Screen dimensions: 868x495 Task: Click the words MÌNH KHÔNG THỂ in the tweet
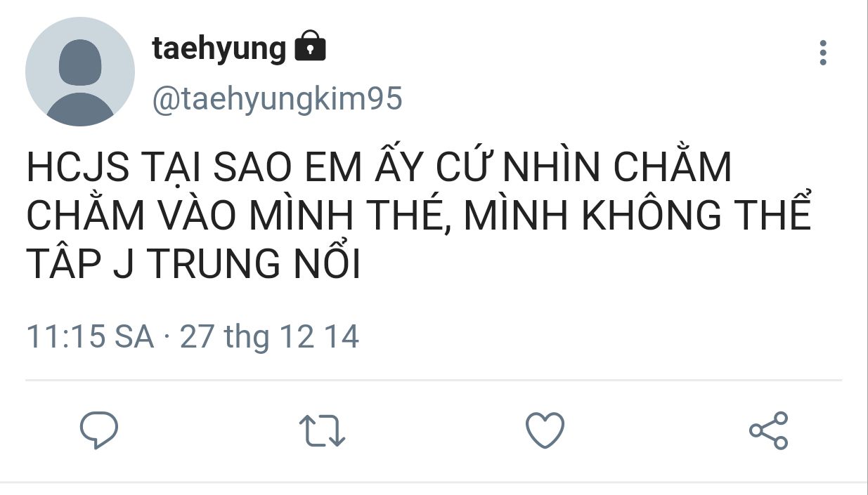tap(637, 216)
